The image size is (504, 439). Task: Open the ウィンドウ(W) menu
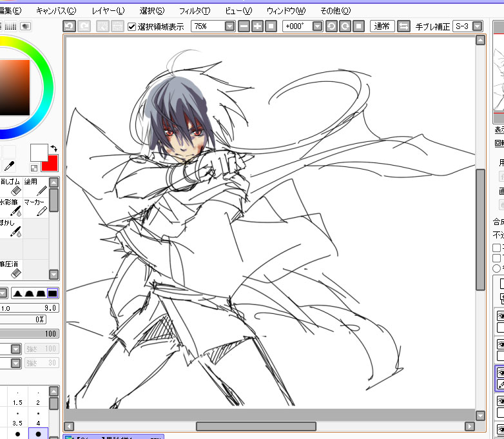click(x=286, y=10)
